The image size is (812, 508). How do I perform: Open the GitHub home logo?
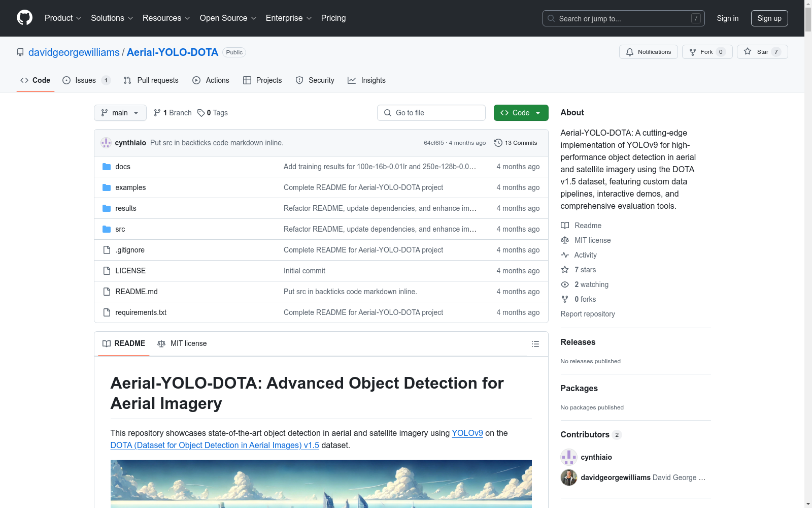coord(24,18)
